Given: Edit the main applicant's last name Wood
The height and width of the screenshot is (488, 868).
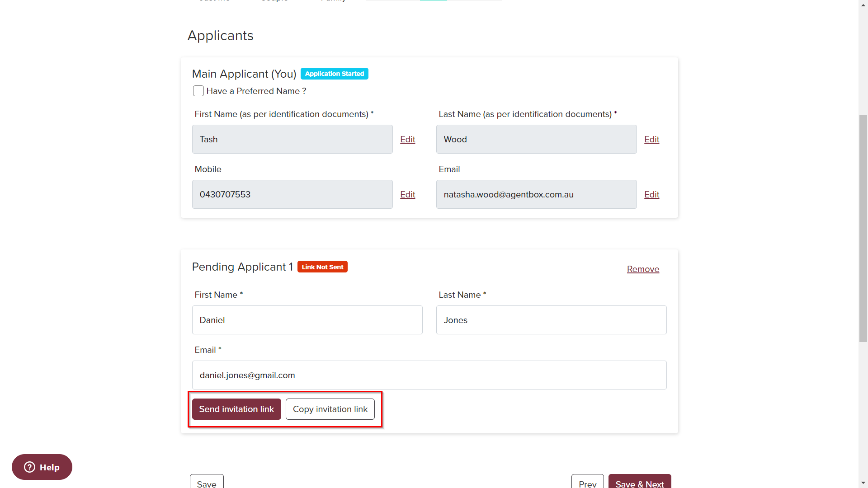Looking at the screenshot, I should pyautogui.click(x=651, y=139).
